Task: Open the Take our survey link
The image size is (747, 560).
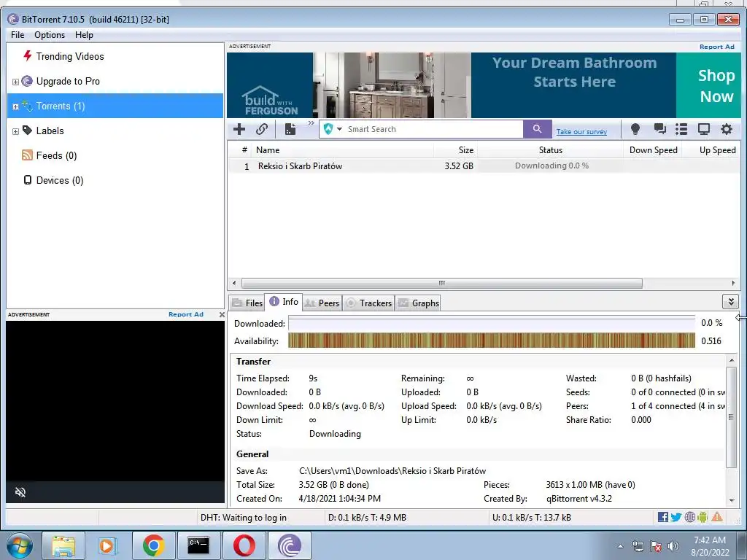Action: point(581,132)
